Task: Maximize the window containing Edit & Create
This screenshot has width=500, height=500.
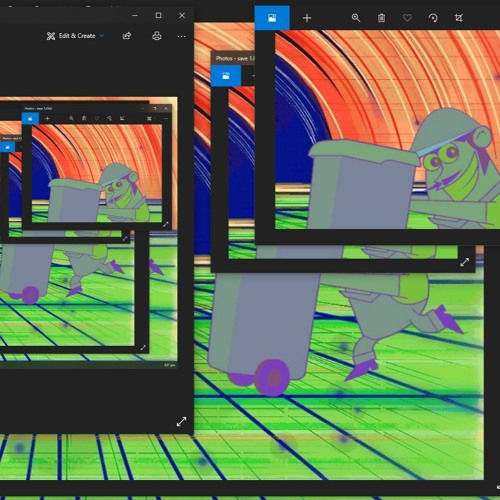Action: pos(158,15)
